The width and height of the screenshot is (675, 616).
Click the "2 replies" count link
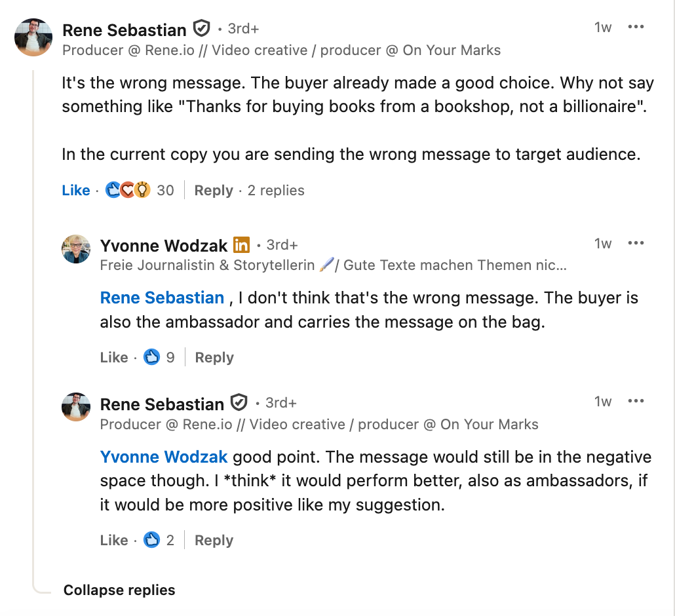click(x=276, y=191)
